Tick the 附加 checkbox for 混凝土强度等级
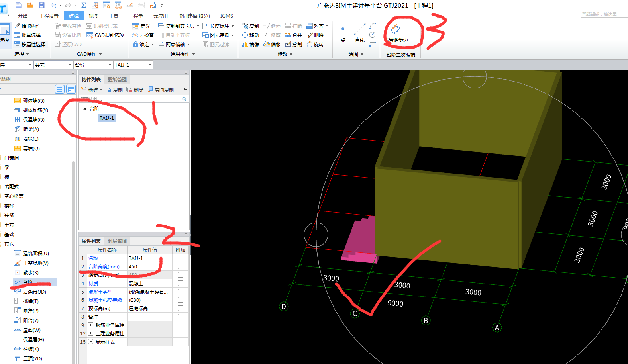Image resolution: width=628 pixels, height=364 pixels. click(181, 300)
